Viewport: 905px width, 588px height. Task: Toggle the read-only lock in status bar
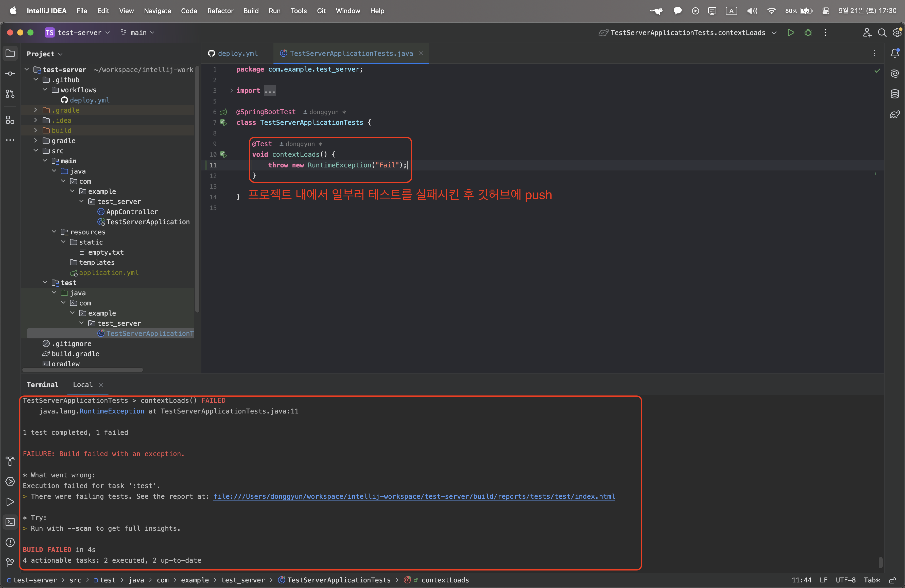(892, 580)
